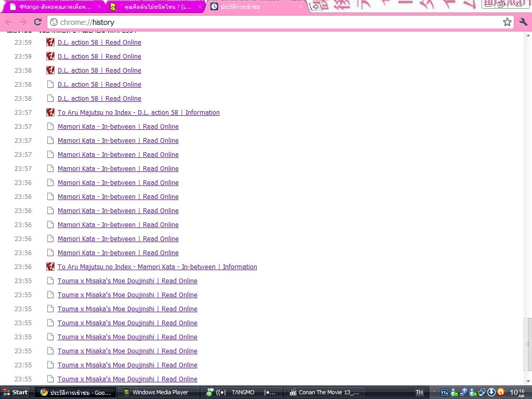Click the orange round tray icon
The image size is (532, 399).
tap(500, 393)
